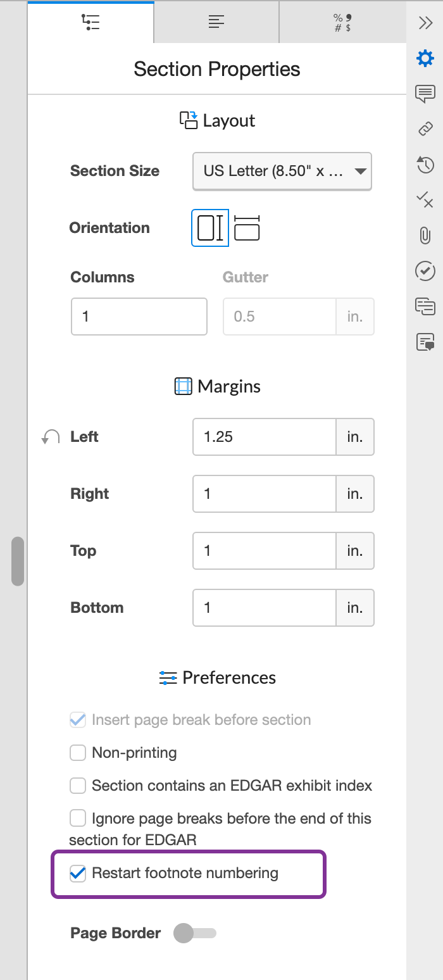Open the Section Size dropdown
The width and height of the screenshot is (443, 980).
tap(282, 171)
